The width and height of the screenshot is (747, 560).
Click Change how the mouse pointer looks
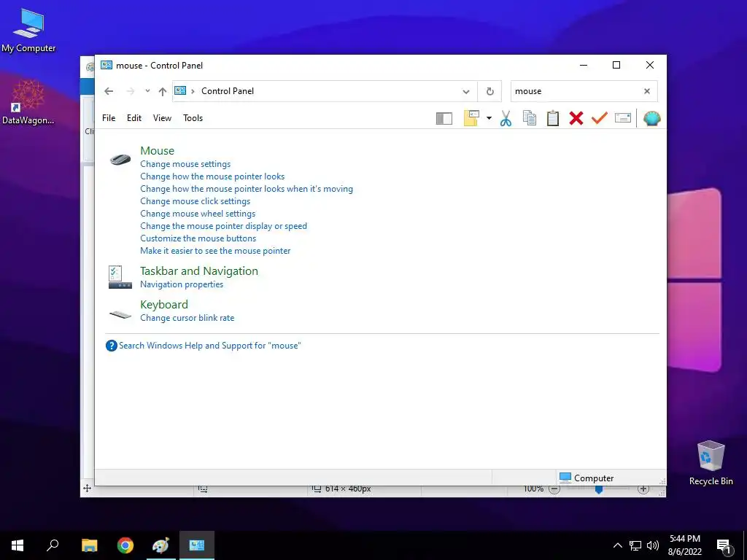[x=212, y=176]
